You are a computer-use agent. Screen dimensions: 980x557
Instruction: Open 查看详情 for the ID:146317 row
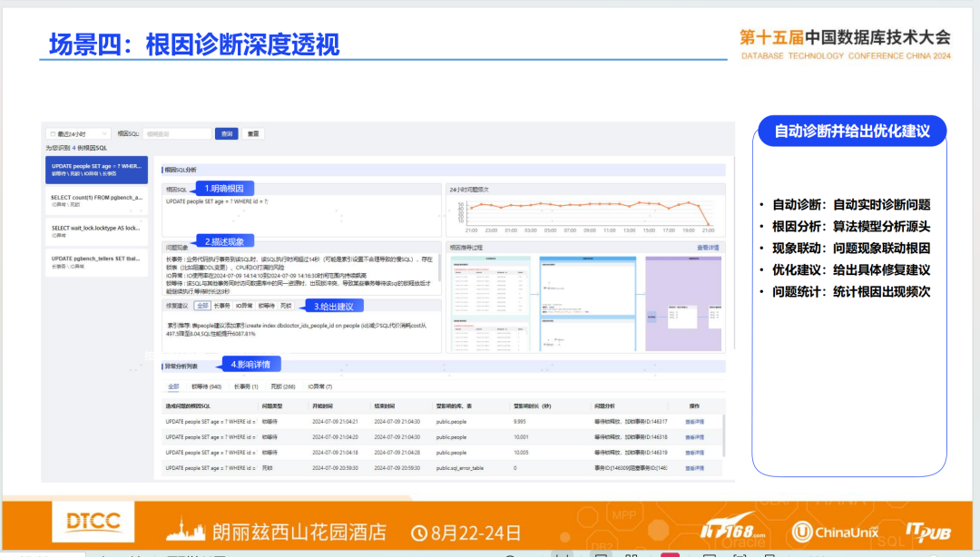694,422
